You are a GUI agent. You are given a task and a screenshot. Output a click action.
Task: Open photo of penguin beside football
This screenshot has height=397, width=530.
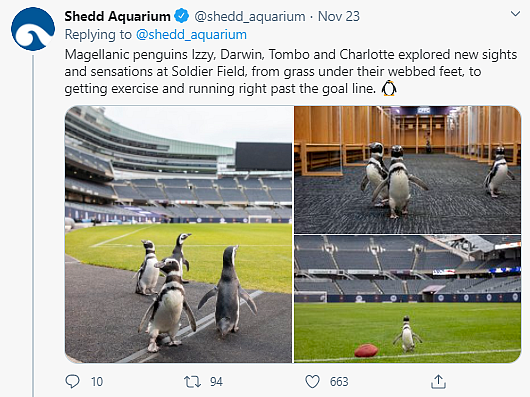tap(407, 299)
